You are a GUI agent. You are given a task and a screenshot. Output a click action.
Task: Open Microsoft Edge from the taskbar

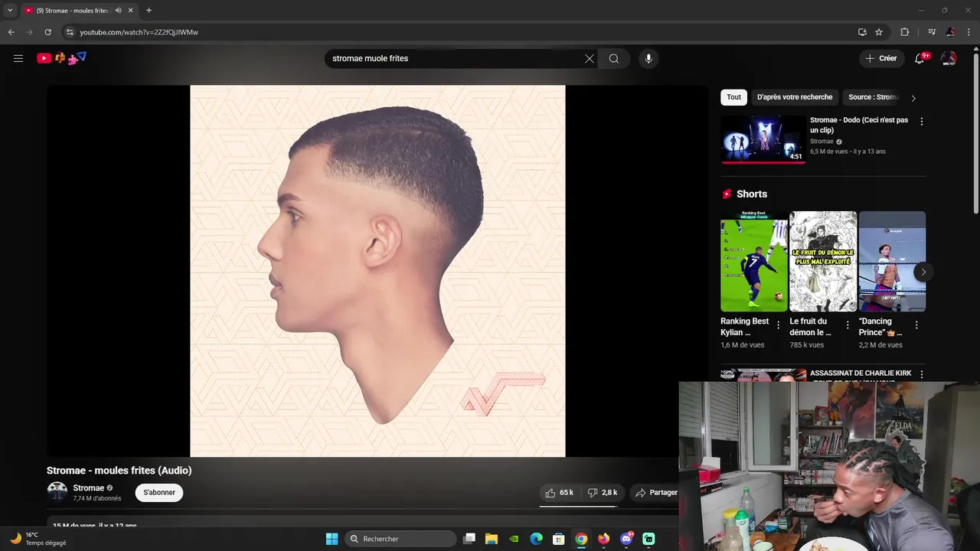click(x=537, y=539)
